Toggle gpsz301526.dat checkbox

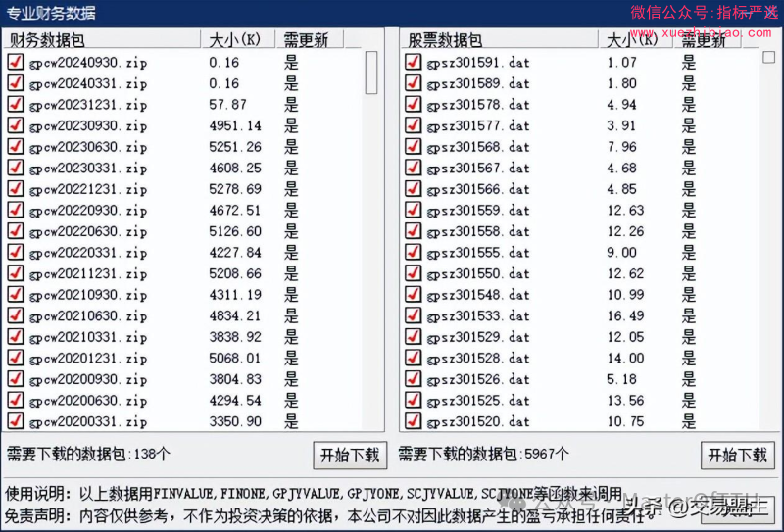(x=413, y=378)
